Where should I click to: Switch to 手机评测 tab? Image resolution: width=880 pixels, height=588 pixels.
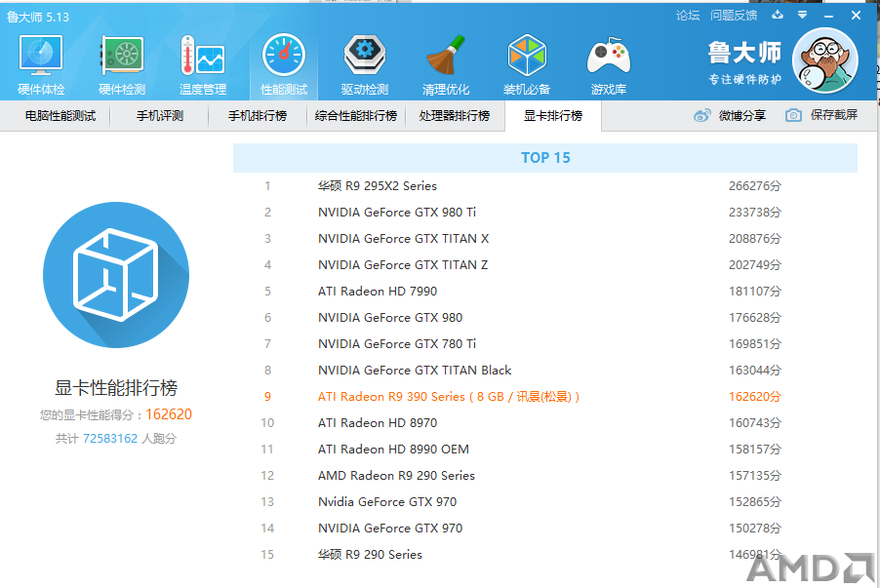159,116
